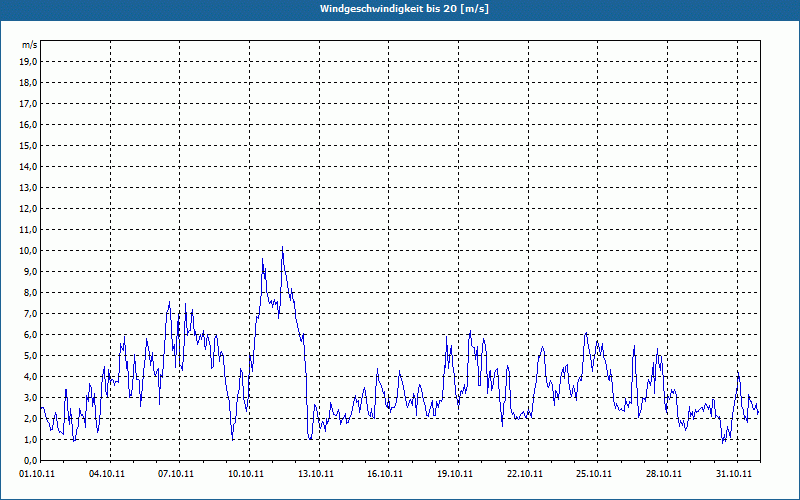Click the 2,0 y-axis label
The image size is (800, 500).
click(30, 419)
